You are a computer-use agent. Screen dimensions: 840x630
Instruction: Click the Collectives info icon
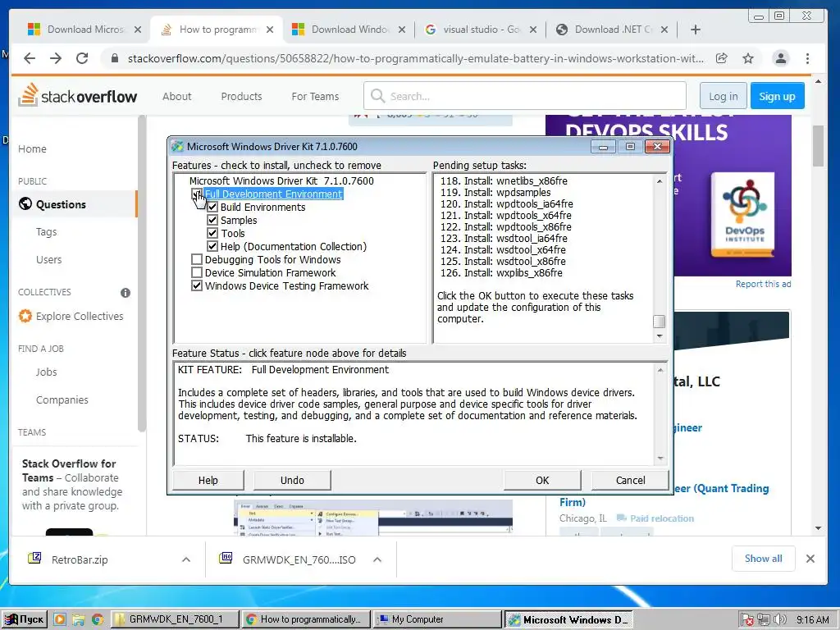pyautogui.click(x=126, y=293)
